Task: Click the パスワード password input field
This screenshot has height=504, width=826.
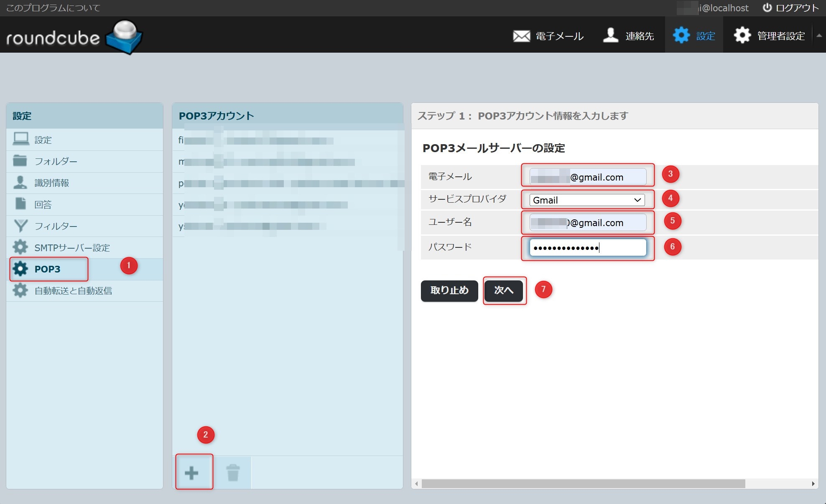Action: 587,248
